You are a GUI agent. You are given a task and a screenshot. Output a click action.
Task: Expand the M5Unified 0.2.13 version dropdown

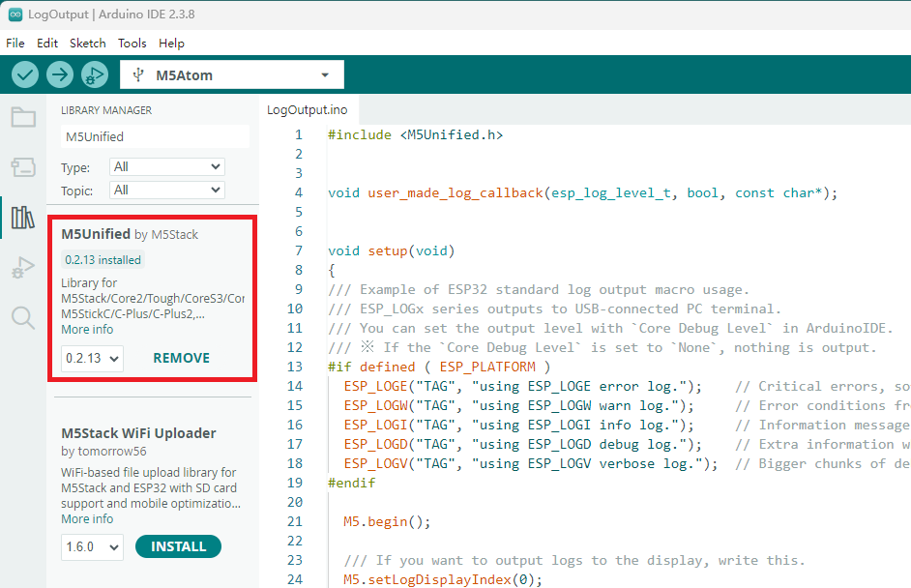coord(92,358)
